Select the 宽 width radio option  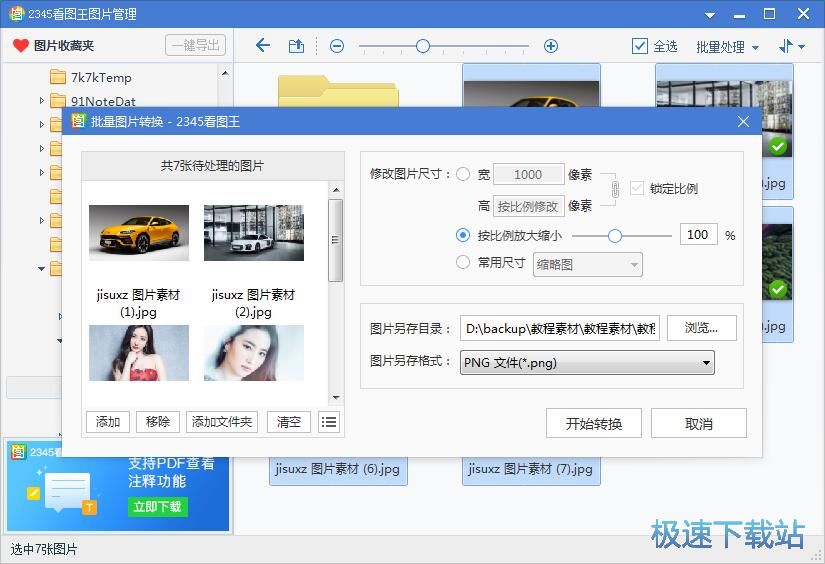pos(463,174)
